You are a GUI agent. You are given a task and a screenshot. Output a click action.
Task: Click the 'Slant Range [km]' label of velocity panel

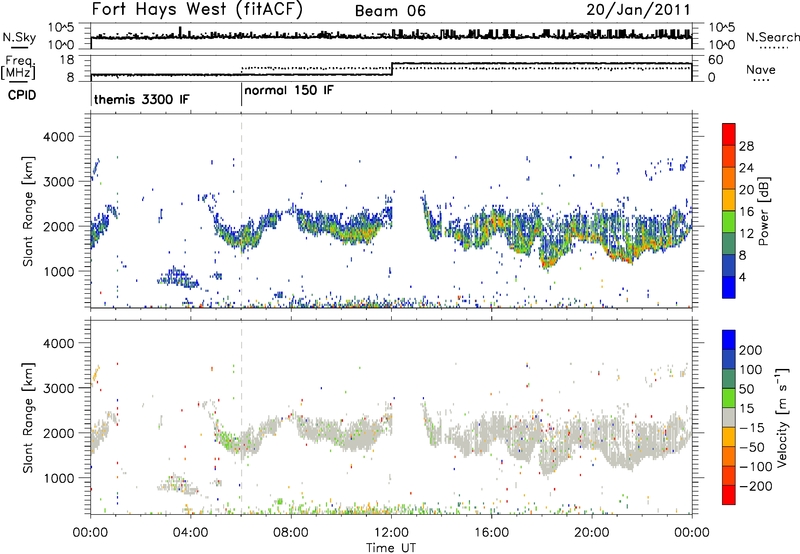[x=28, y=417]
